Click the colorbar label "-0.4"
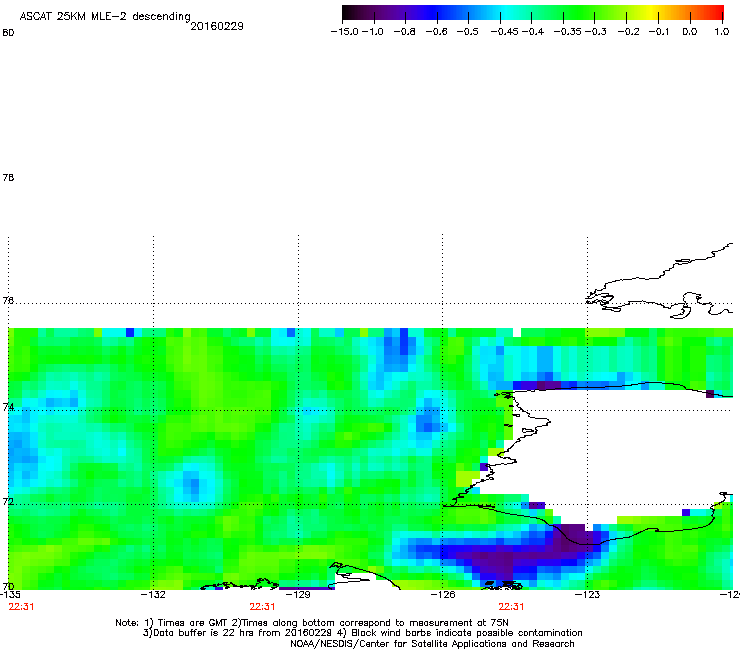This screenshot has width=740, height=650. click(x=533, y=32)
